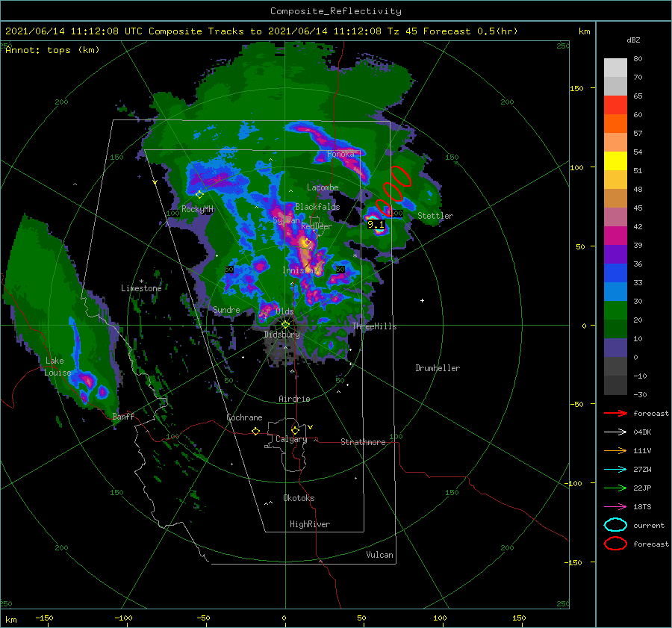This screenshot has width=672, height=628.
Task: Click the green 22JP arrow legend icon
Action: click(x=615, y=488)
